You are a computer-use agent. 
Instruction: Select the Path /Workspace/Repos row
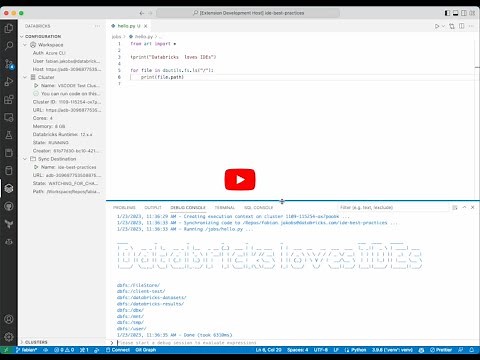[x=62, y=191]
